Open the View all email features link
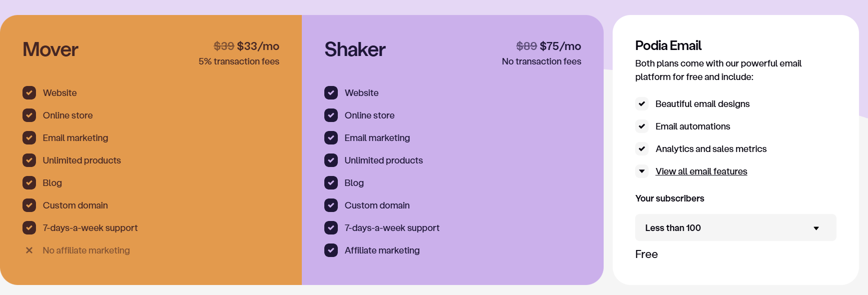The height and width of the screenshot is (295, 868). coord(701,171)
